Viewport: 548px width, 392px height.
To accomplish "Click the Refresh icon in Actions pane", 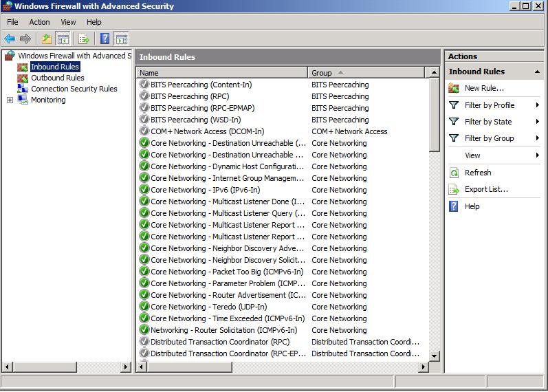I will tap(454, 173).
